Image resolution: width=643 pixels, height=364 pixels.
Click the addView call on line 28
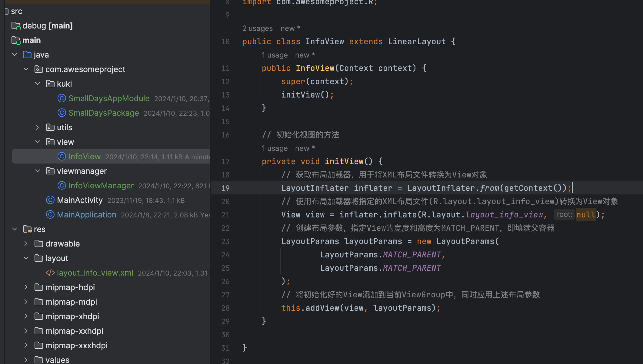click(x=322, y=308)
